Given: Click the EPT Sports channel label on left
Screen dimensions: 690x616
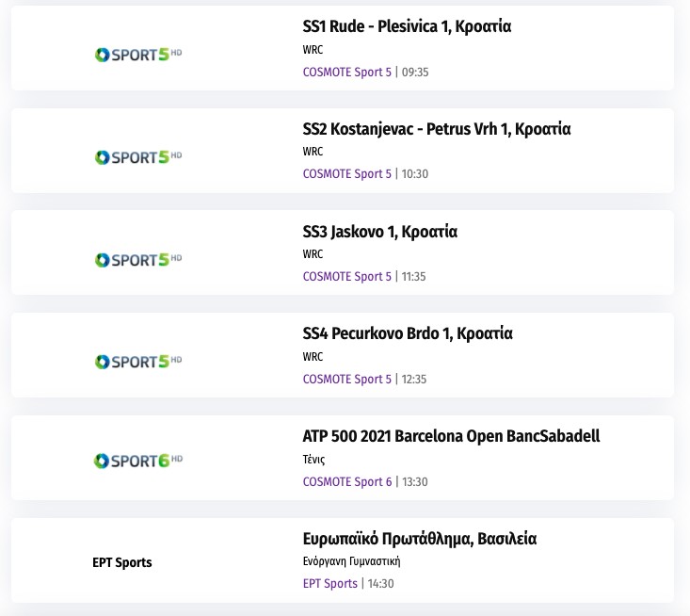Looking at the screenshot, I should 122,562.
